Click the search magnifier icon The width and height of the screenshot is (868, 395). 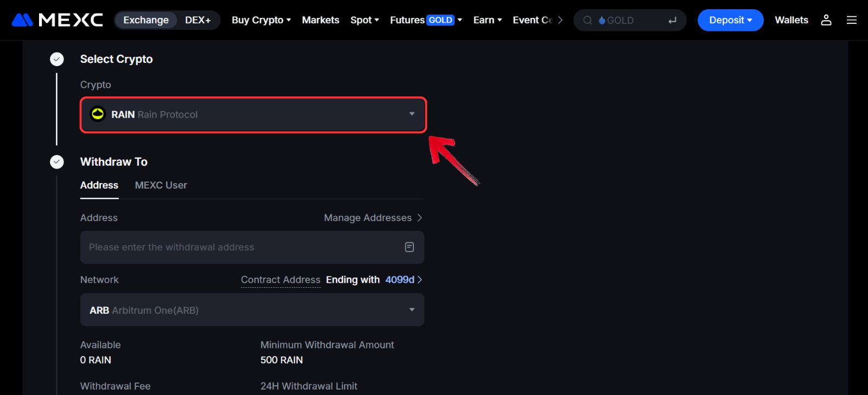pos(588,21)
